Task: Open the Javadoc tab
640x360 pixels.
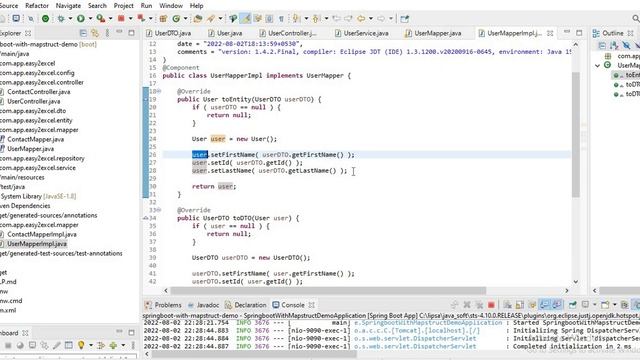Action: point(203,305)
